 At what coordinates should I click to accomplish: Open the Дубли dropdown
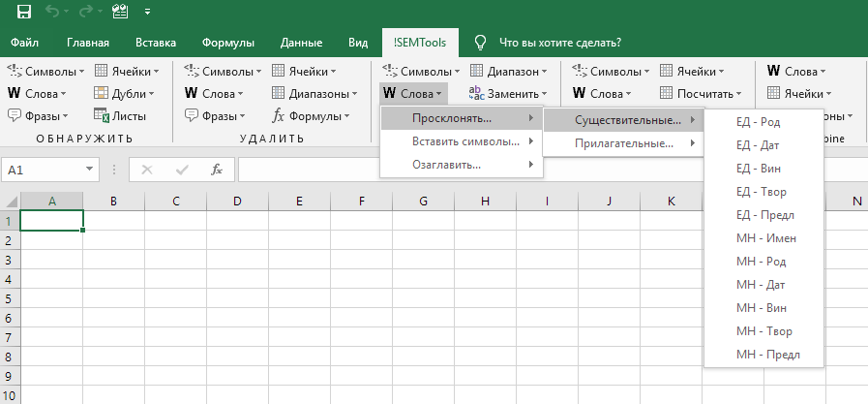(x=124, y=94)
